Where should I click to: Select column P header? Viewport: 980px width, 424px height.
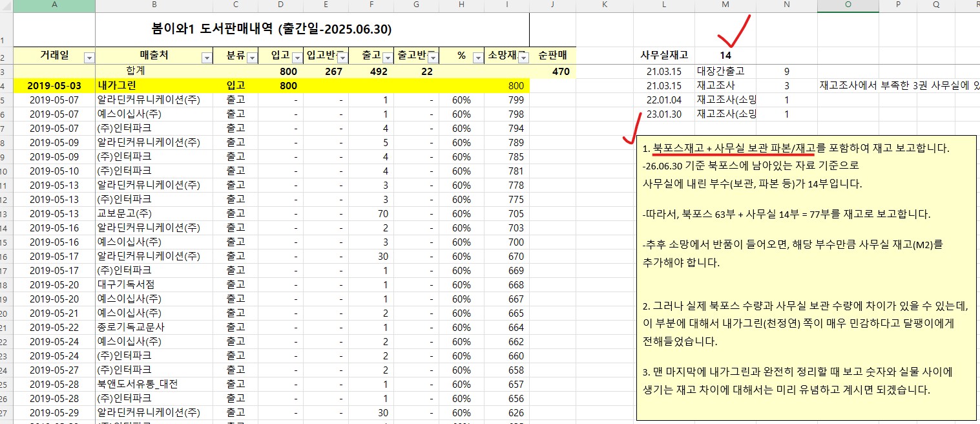point(899,6)
